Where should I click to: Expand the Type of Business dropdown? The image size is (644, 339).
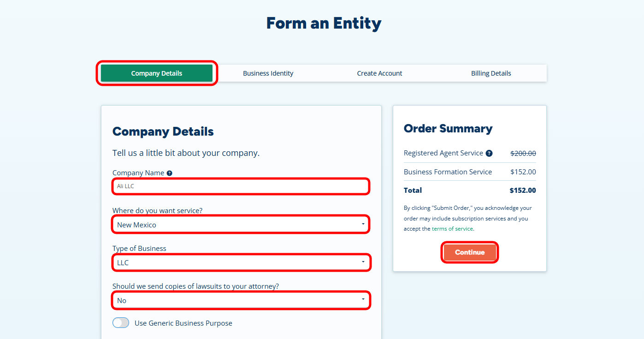(x=240, y=262)
